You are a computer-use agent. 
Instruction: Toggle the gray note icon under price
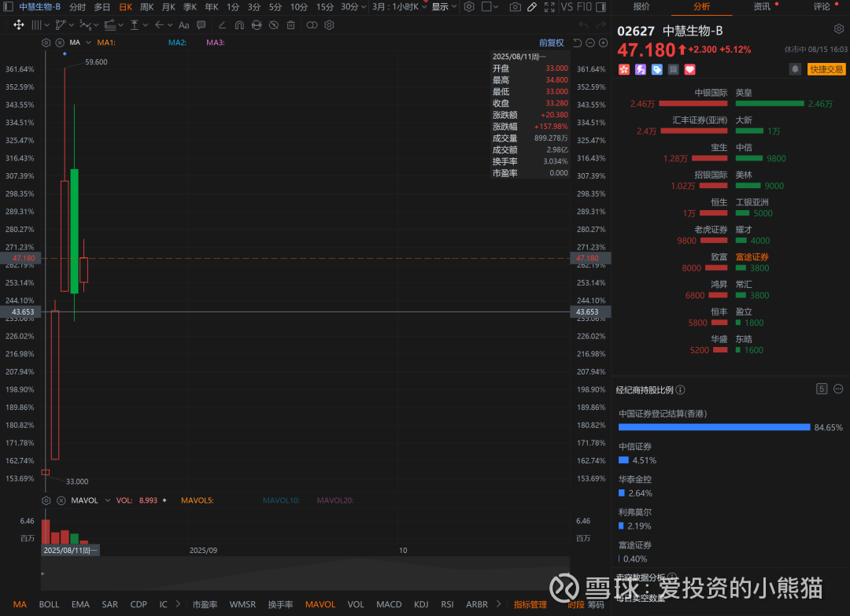point(673,69)
